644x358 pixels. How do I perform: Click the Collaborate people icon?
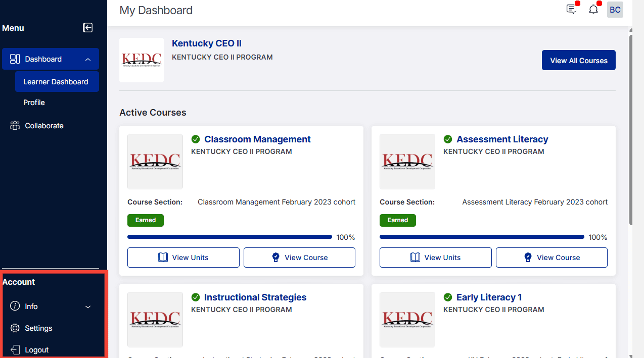tap(15, 126)
